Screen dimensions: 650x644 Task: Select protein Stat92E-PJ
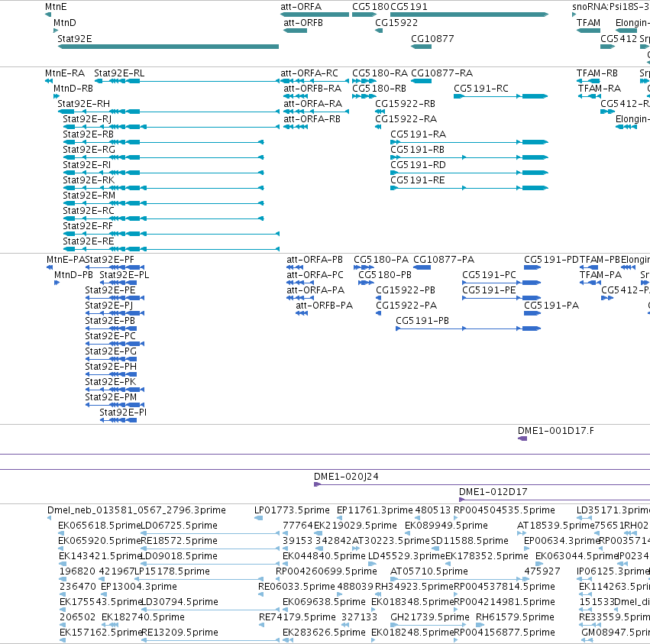(x=115, y=313)
